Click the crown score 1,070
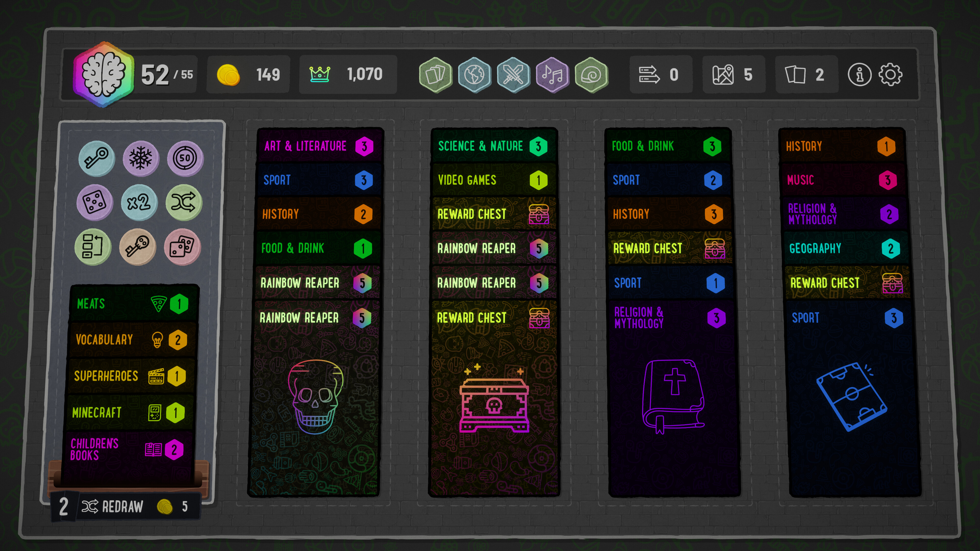 click(348, 74)
